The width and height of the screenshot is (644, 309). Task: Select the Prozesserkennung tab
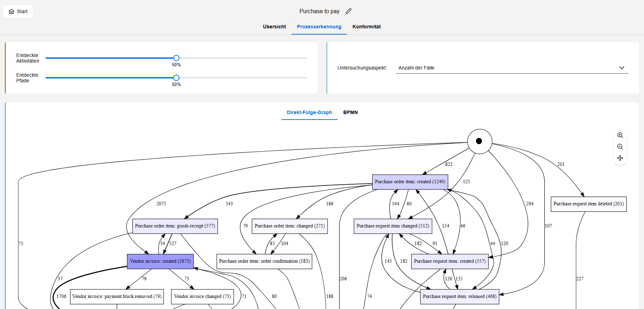click(x=319, y=27)
